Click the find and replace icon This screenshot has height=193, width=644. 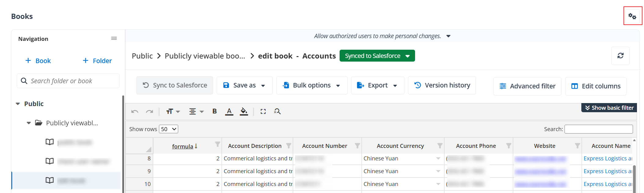(x=277, y=112)
